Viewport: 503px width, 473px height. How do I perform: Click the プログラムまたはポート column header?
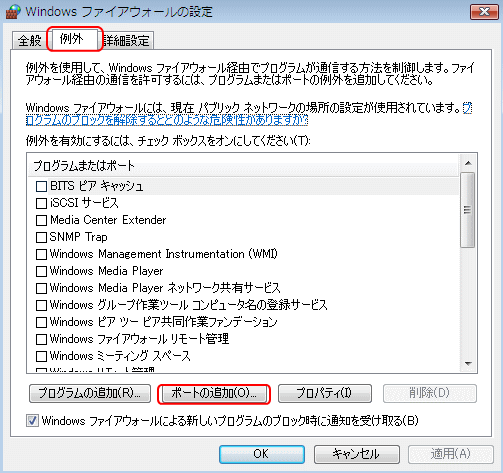243,166
